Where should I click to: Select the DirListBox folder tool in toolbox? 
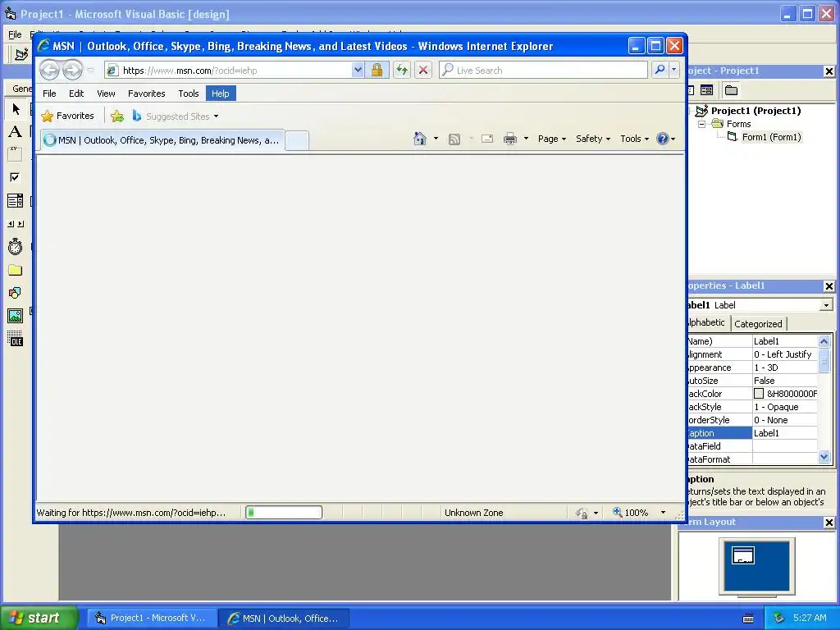point(16,270)
